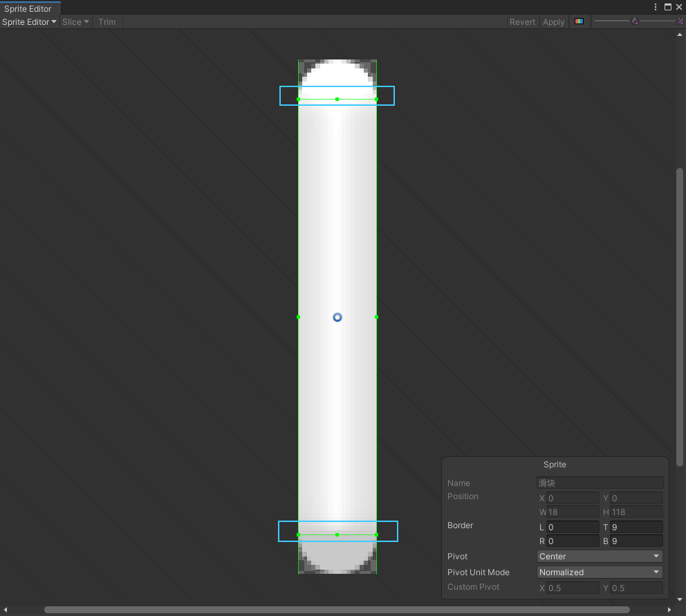The height and width of the screenshot is (616, 686).
Task: Toggle the RGB/Alpha channel view icon
Action: point(579,21)
